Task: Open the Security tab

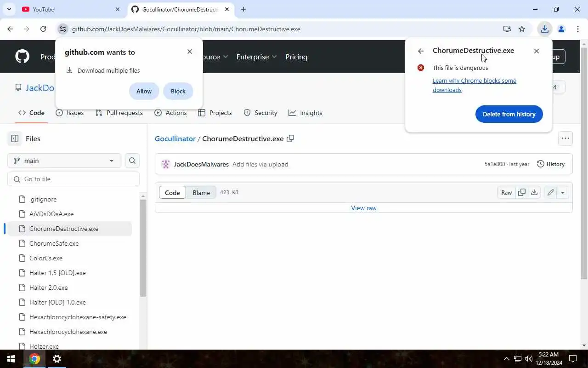Action: point(260,113)
